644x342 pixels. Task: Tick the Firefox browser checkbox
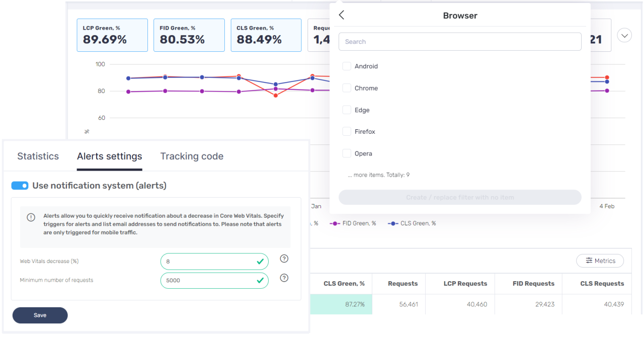click(347, 132)
